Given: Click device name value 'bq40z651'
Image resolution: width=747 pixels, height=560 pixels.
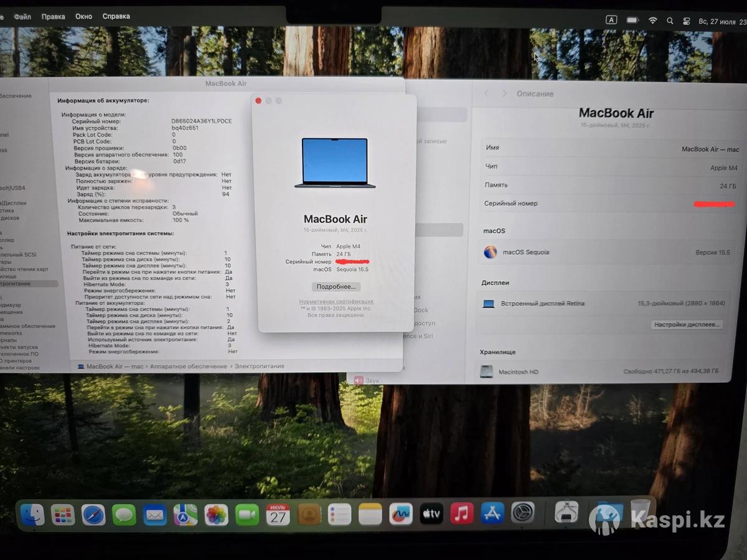Looking at the screenshot, I should point(185,128).
